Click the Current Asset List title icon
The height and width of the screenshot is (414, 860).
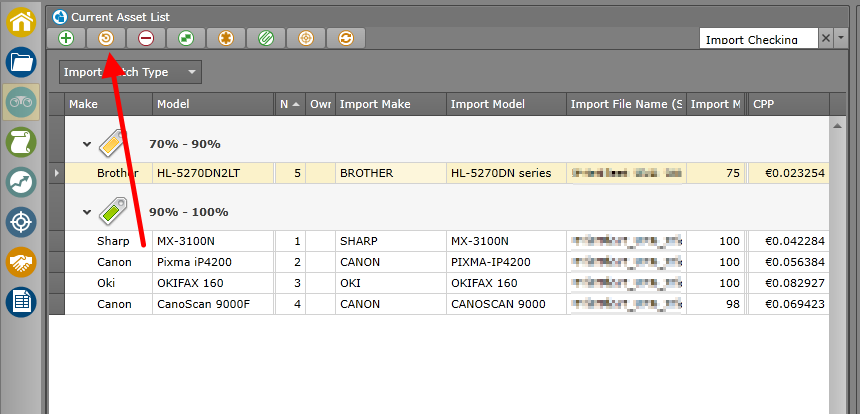coord(60,18)
